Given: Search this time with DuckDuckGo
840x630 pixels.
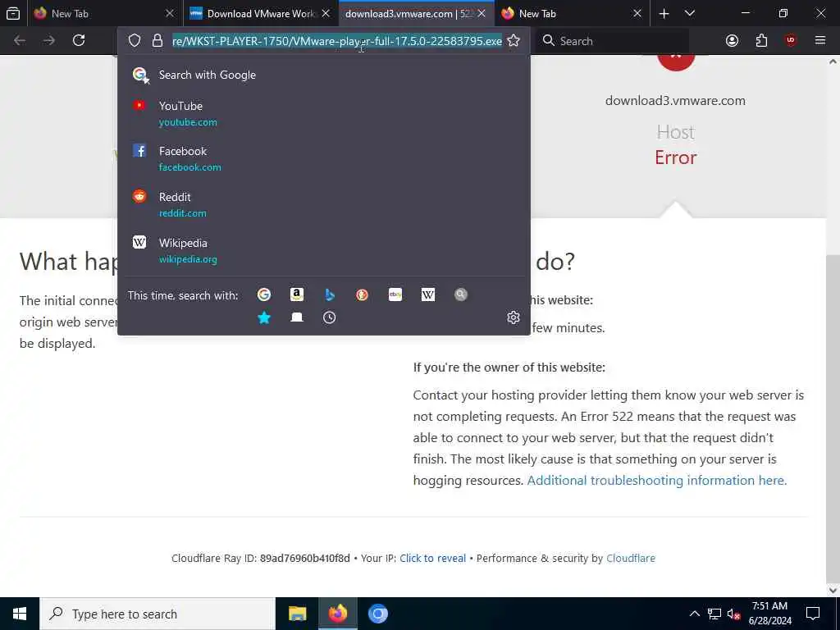Looking at the screenshot, I should [x=362, y=294].
